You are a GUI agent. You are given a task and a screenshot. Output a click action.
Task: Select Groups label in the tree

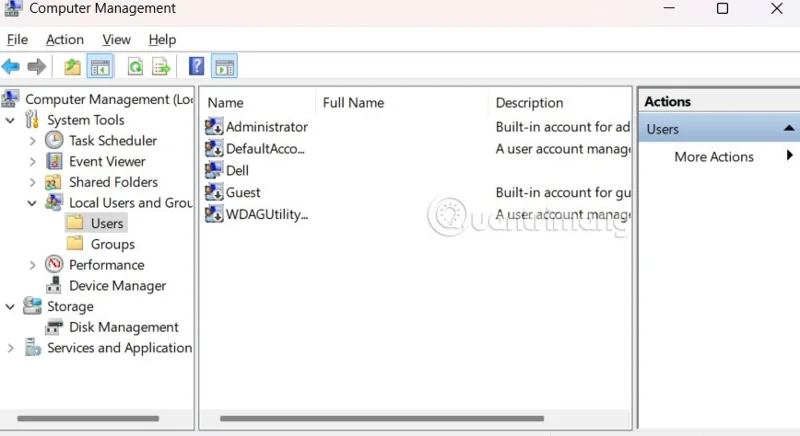point(113,244)
